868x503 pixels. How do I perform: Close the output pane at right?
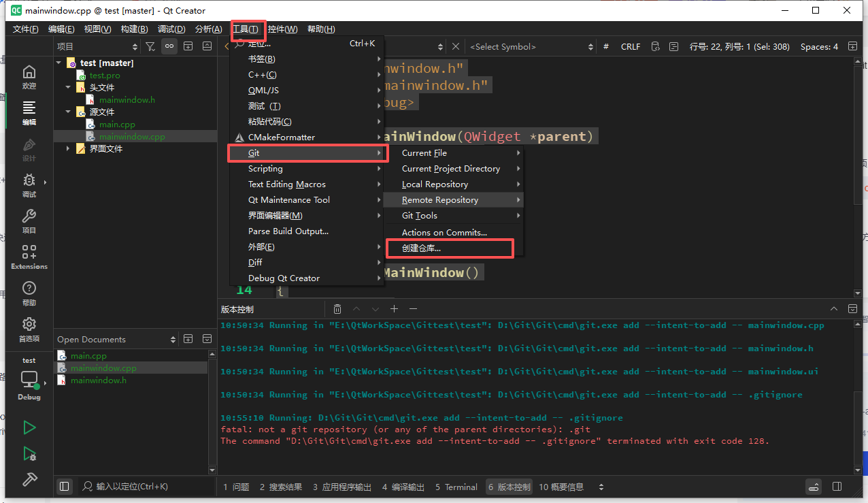point(852,309)
